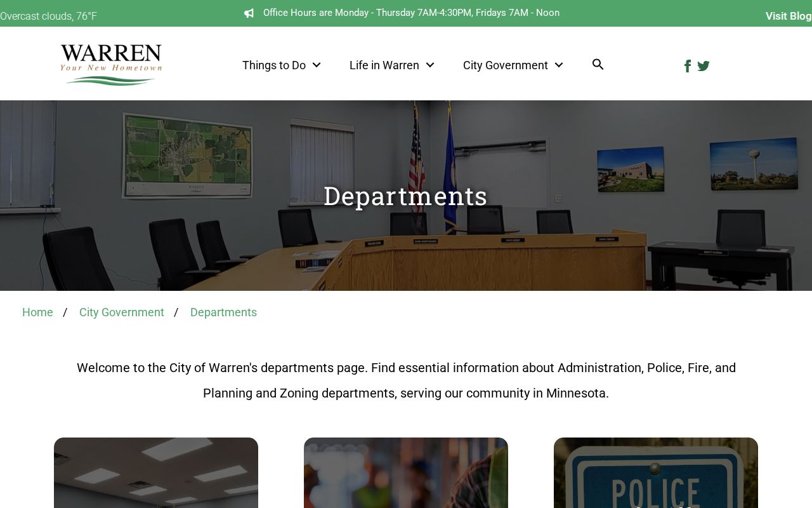The height and width of the screenshot is (508, 812).
Task: Go to Home breadcrumb
Action: pyautogui.click(x=37, y=312)
